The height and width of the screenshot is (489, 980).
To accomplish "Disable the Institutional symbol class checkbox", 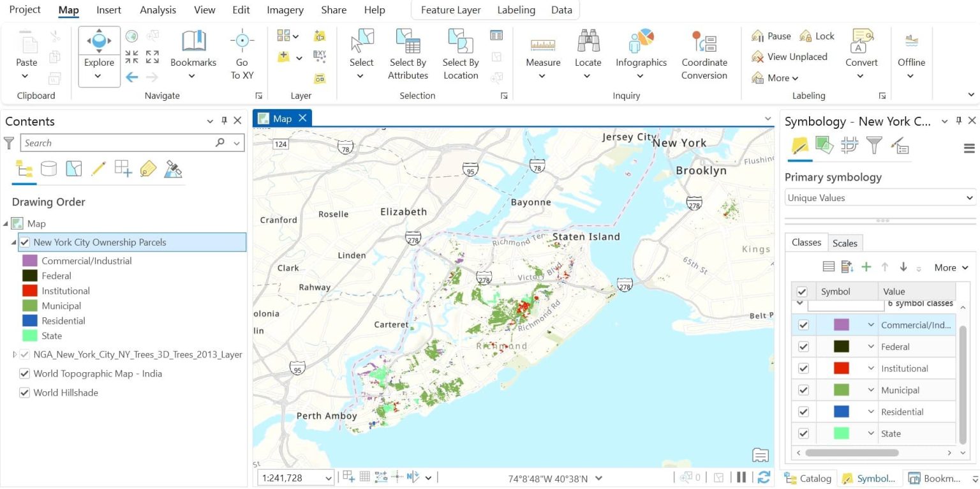I will pyautogui.click(x=803, y=368).
